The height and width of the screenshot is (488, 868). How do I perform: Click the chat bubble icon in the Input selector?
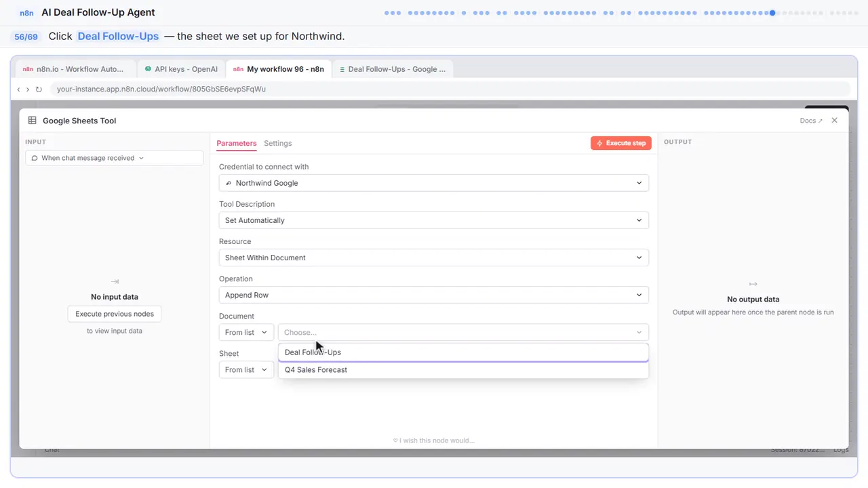(x=35, y=158)
